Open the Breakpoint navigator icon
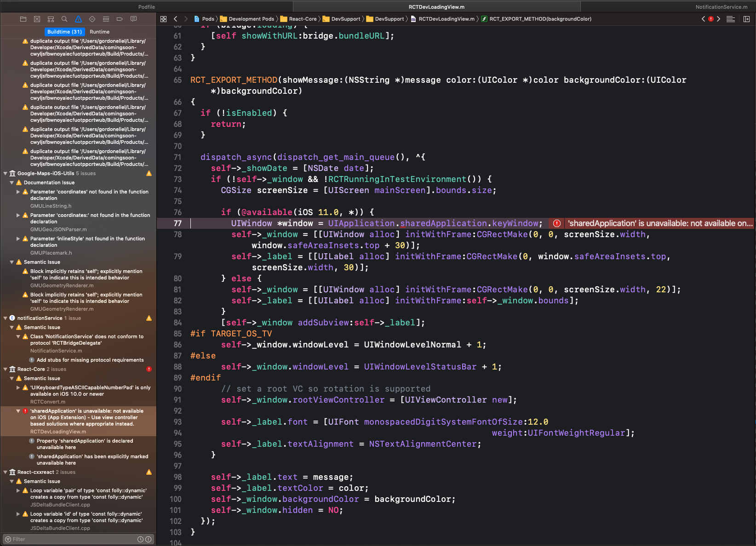This screenshot has width=756, height=546. point(120,19)
